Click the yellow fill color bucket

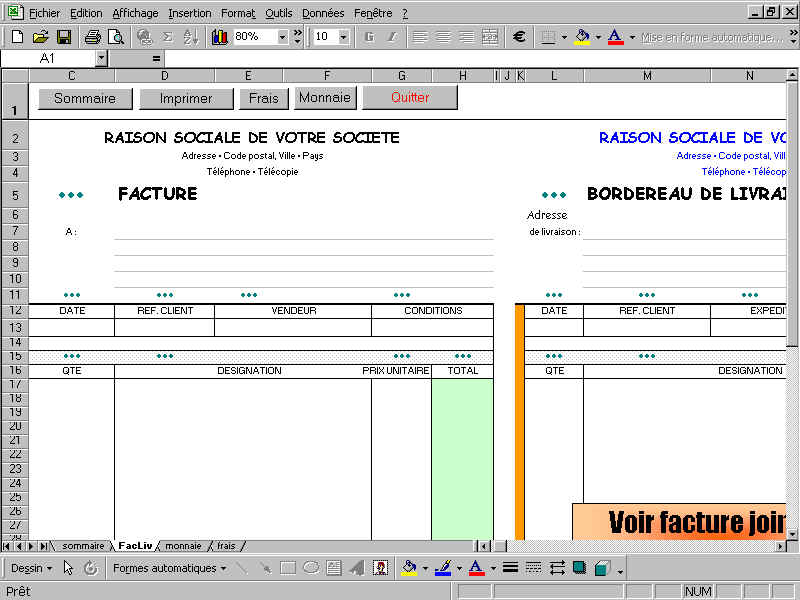point(582,37)
